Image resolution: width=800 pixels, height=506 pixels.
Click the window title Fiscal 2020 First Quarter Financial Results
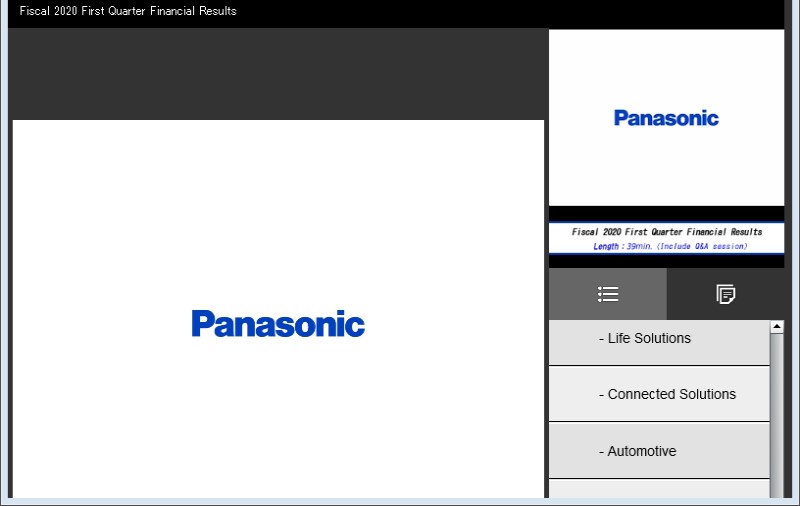coord(128,11)
